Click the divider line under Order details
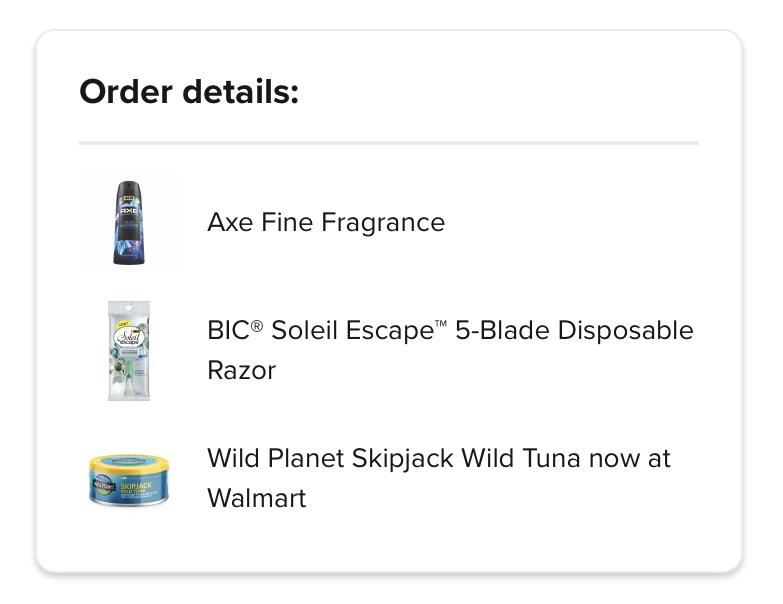The height and width of the screenshot is (604, 783). (x=388, y=143)
